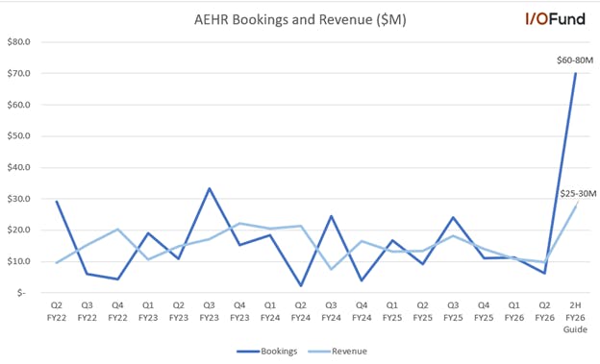Click the Q4 FY22 axis label
The width and height of the screenshot is (600, 364).
[117, 311]
